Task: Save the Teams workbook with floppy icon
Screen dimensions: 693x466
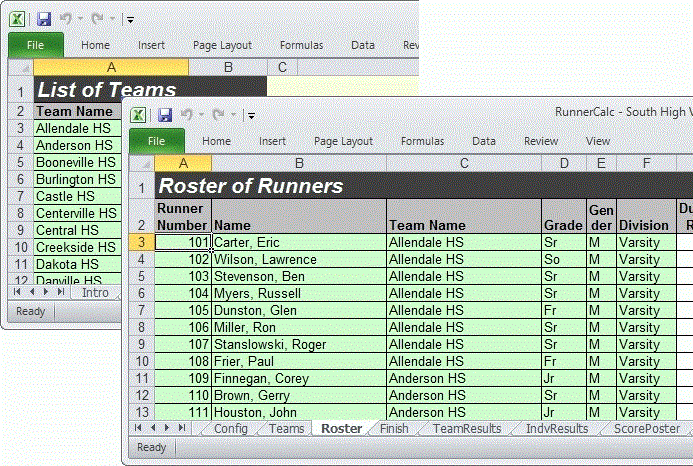Action: pyautogui.click(x=44, y=19)
